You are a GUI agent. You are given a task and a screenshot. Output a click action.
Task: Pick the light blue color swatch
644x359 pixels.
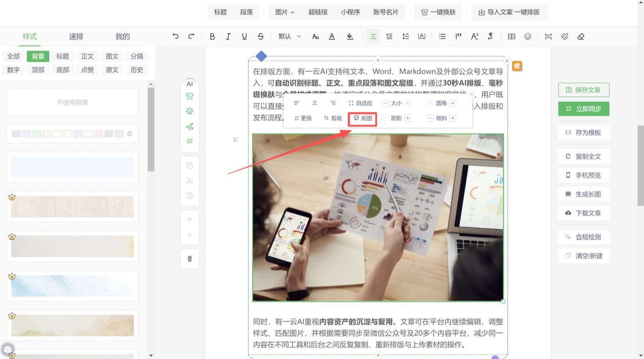pyautogui.click(x=27, y=134)
